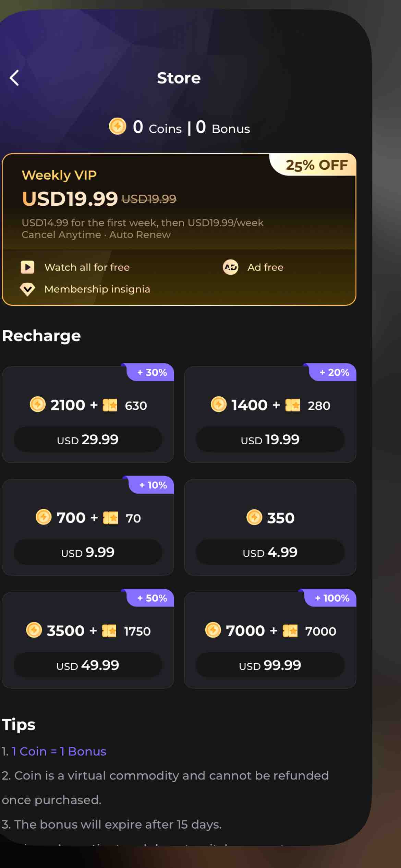
Task: Tap the coin icon beside 350
Action: coord(254,517)
